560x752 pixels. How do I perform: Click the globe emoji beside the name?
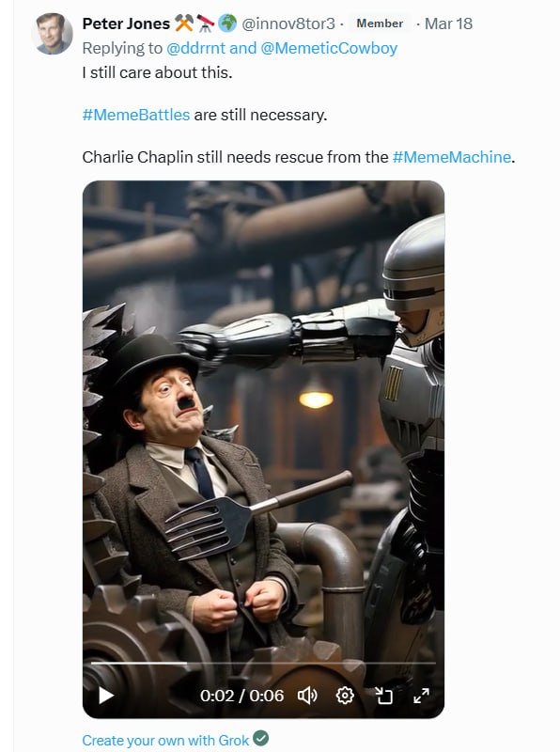click(227, 23)
